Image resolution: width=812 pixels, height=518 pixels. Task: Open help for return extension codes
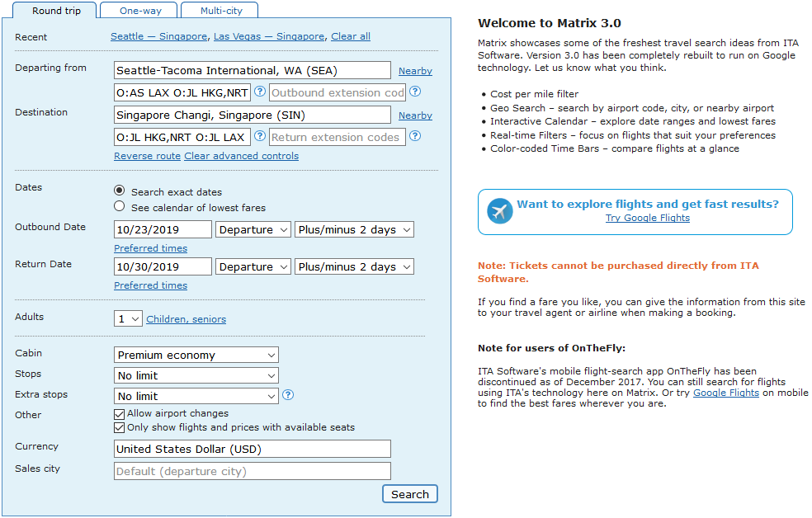(415, 136)
